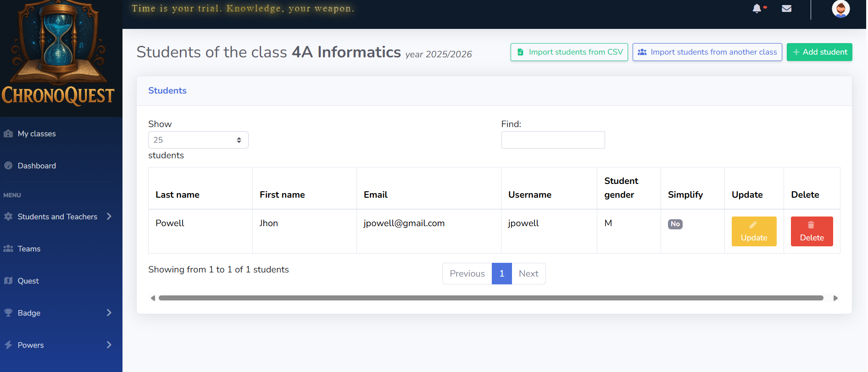Click the ChronoQuest hourglass logo
The width and height of the screenshot is (868, 372).
tap(58, 53)
